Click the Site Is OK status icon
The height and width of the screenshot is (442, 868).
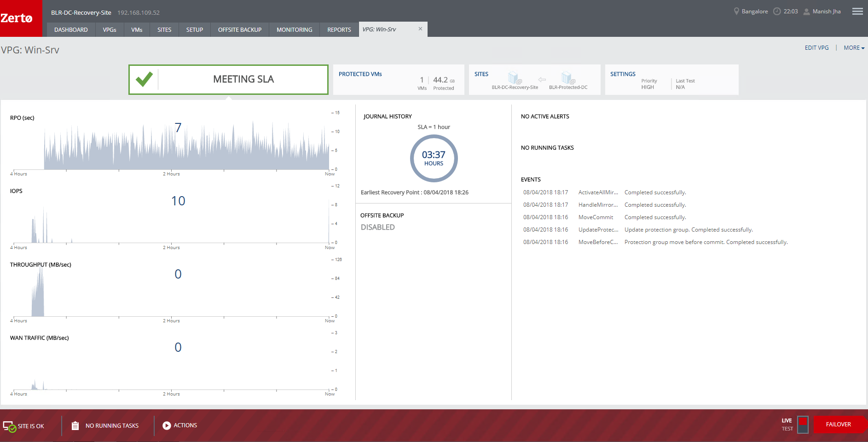9,426
